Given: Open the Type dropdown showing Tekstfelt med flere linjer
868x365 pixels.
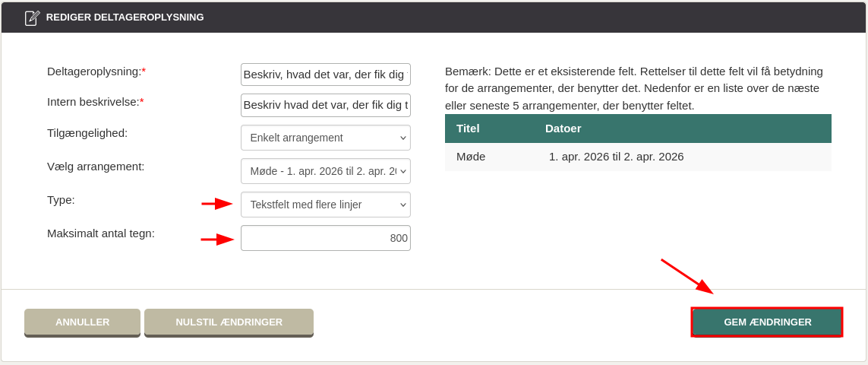Looking at the screenshot, I should coord(325,205).
